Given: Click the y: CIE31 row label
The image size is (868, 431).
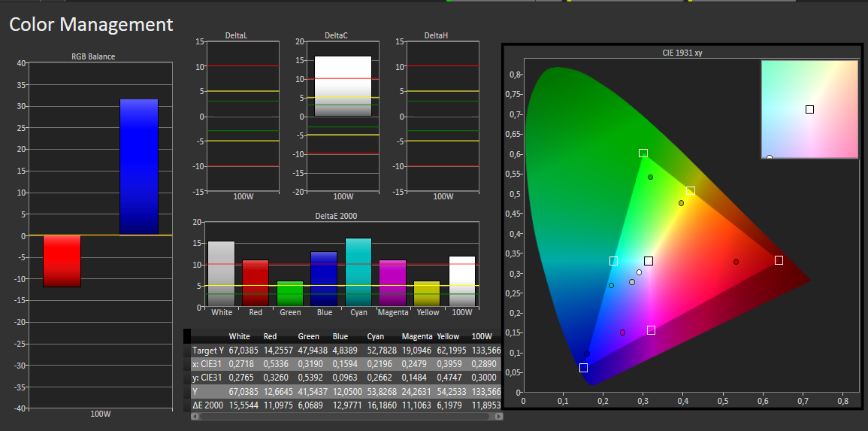Looking at the screenshot, I should coord(206,378).
